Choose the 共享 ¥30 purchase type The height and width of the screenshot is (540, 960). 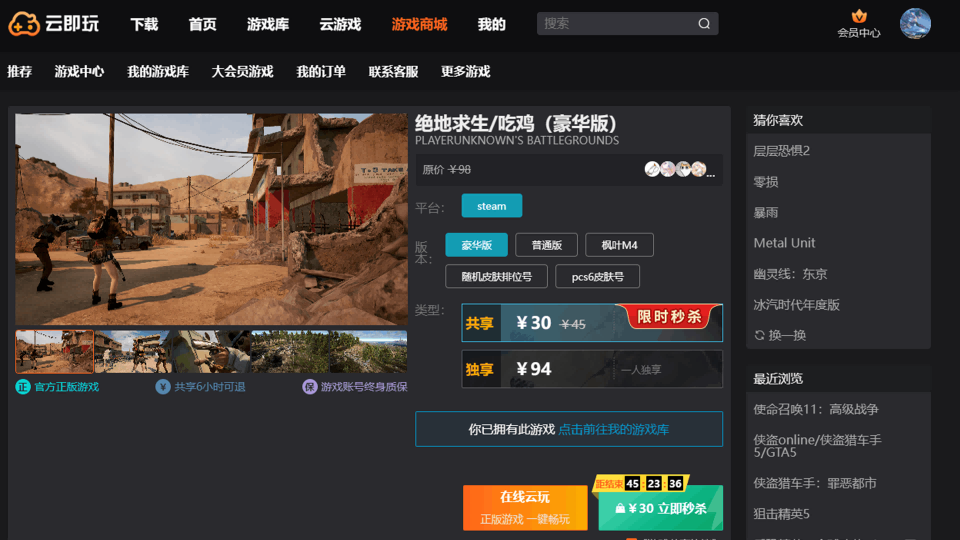pyautogui.click(x=592, y=323)
